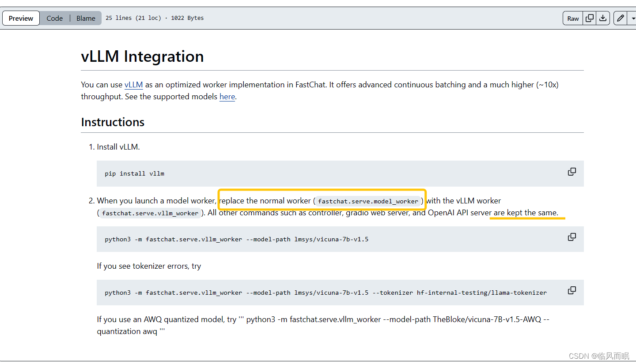This screenshot has width=636, height=364.
Task: Click the AWQ quantized model paragraph
Action: (x=323, y=325)
